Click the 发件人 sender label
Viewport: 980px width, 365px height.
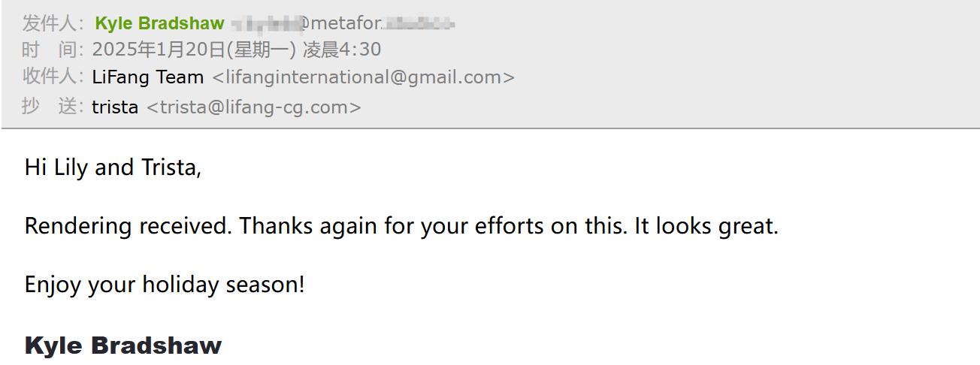click(x=51, y=23)
